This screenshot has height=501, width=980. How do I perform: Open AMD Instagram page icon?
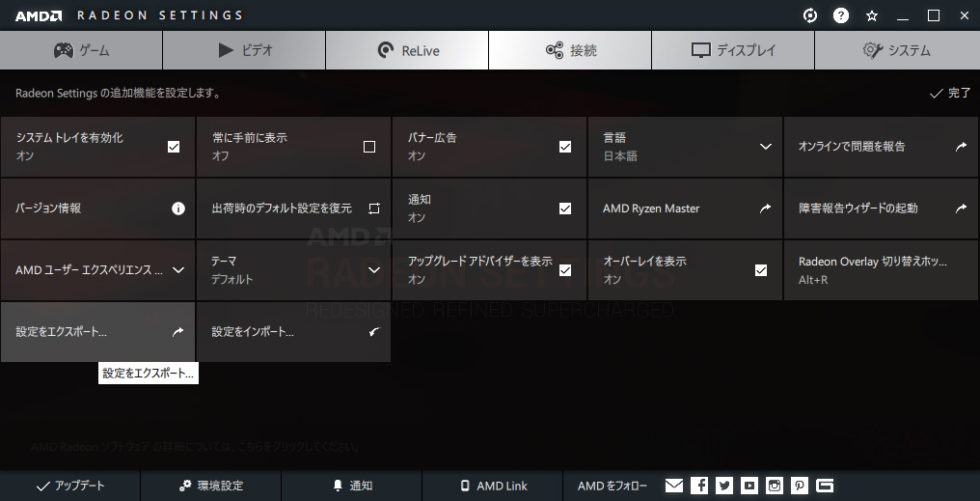tap(775, 486)
